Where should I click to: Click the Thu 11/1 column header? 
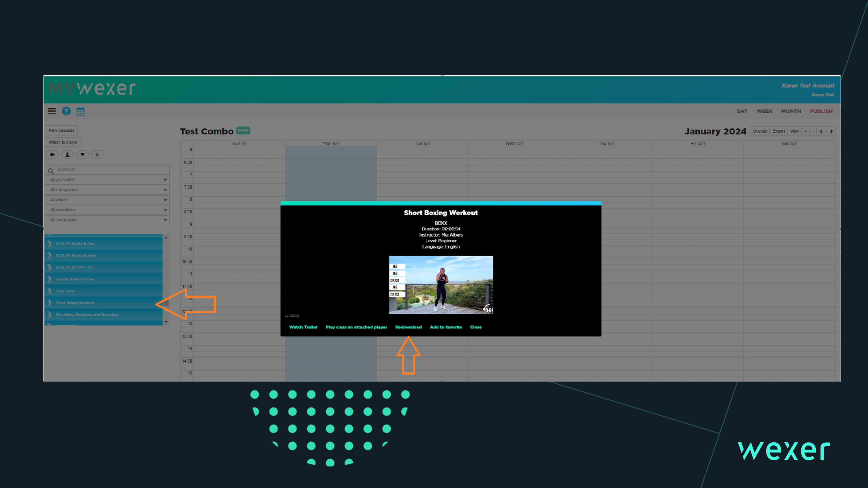(606, 143)
